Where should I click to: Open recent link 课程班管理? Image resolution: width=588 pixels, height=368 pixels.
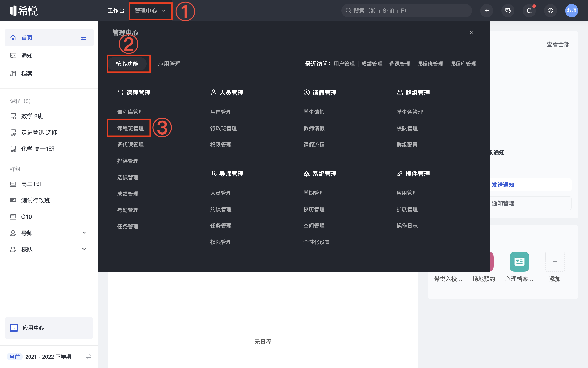430,64
